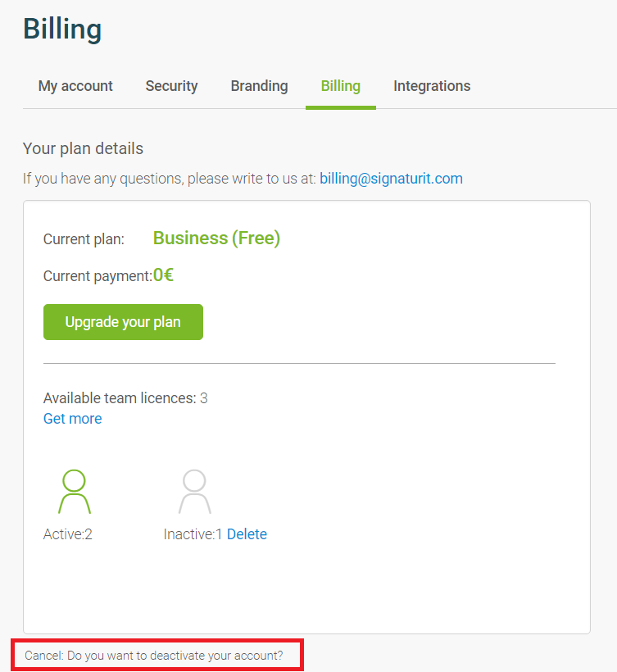This screenshot has width=617, height=672.
Task: Go to the Branding tab
Action: 259,86
